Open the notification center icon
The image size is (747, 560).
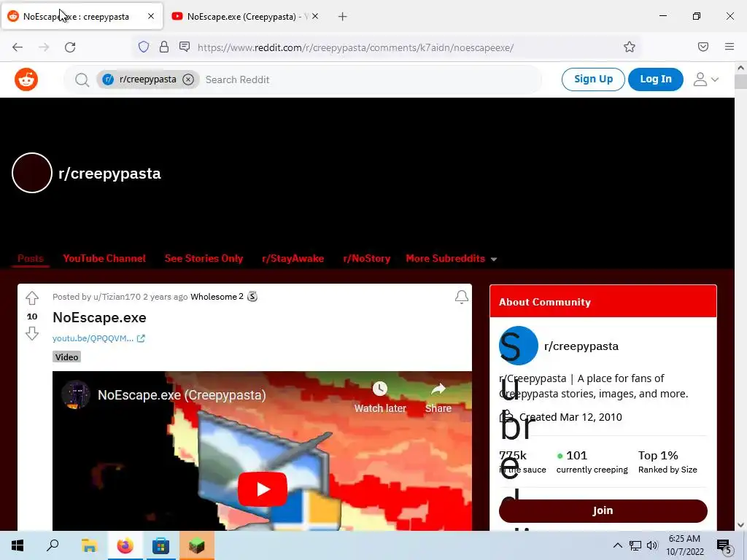point(724,547)
